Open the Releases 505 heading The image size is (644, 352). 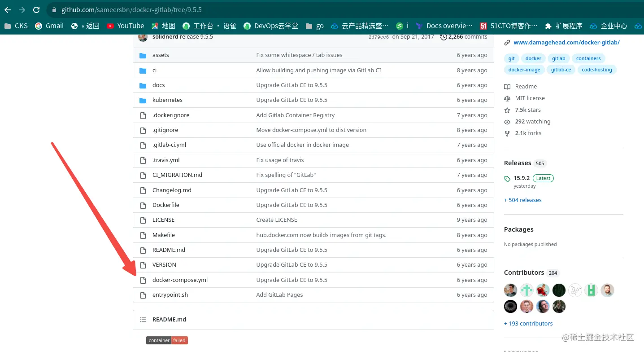525,163
